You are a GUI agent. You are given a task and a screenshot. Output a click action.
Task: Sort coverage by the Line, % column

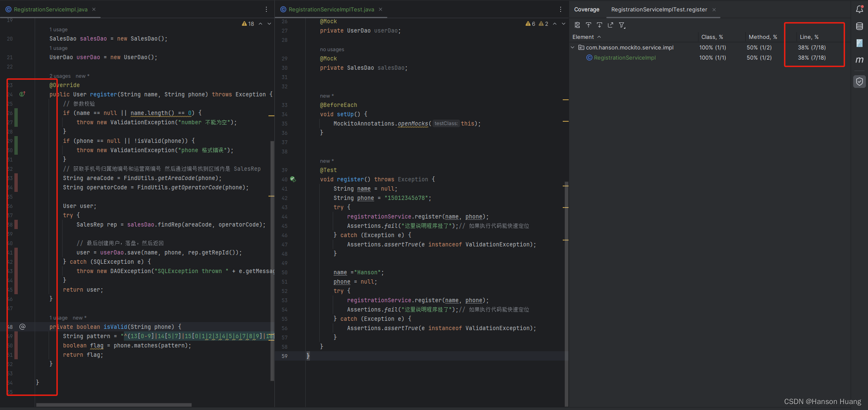(809, 37)
